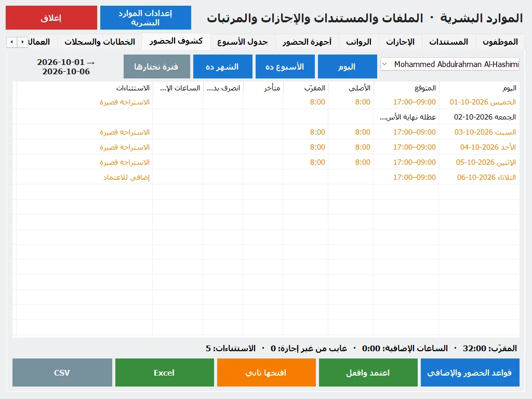Filter by الأسبوع ده (this week)
The image size is (532, 399).
coord(285,66)
